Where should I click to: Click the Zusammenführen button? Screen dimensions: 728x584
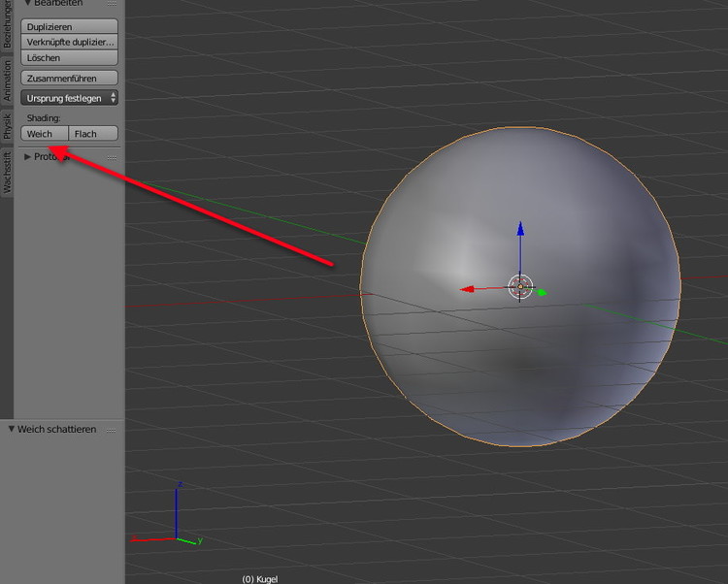tap(69, 78)
